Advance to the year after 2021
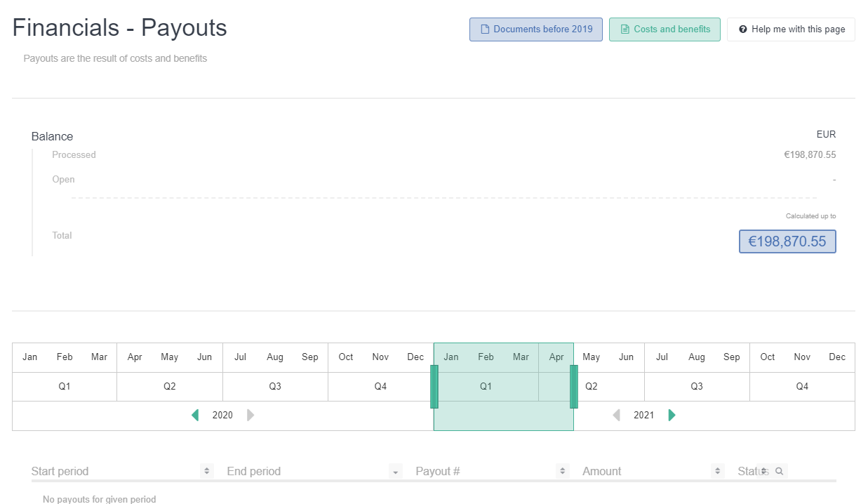The width and height of the screenshot is (868, 504). point(672,416)
